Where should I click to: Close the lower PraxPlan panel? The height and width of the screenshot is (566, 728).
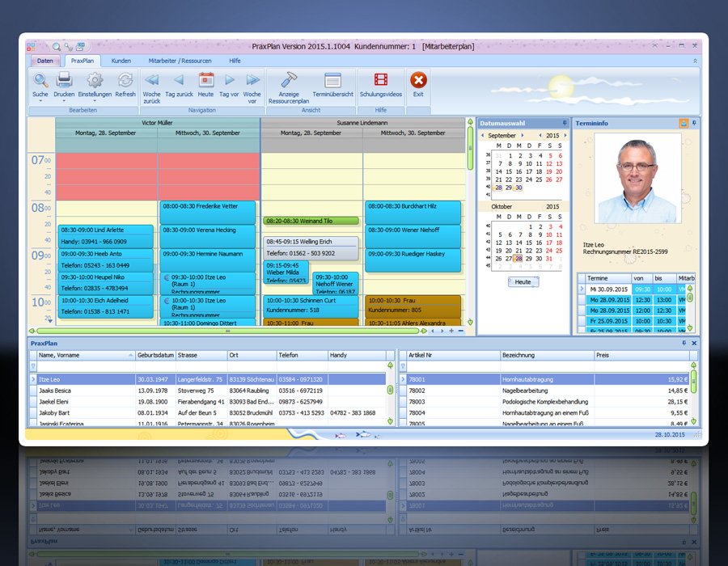pyautogui.click(x=694, y=343)
